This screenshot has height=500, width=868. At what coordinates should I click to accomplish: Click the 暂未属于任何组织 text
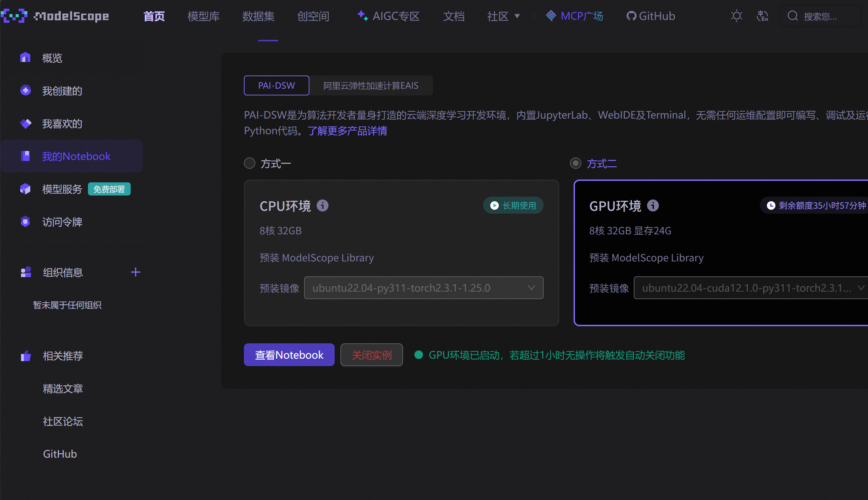point(67,305)
